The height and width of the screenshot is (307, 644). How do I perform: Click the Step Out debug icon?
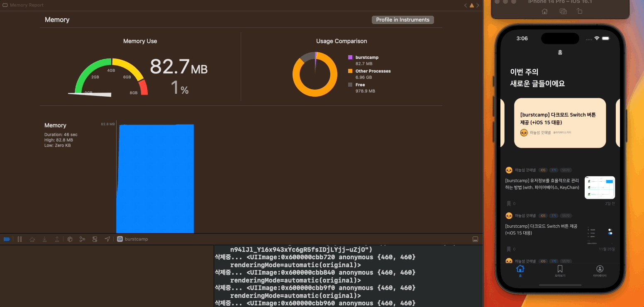tap(57, 239)
